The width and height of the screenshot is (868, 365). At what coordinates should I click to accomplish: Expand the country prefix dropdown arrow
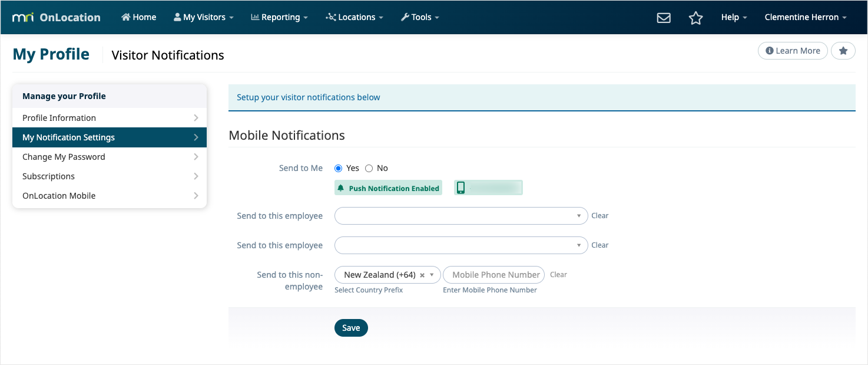432,275
